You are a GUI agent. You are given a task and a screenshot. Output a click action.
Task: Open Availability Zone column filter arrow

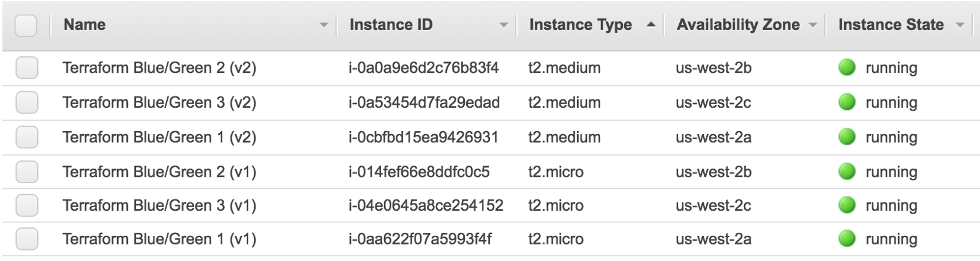click(x=813, y=25)
